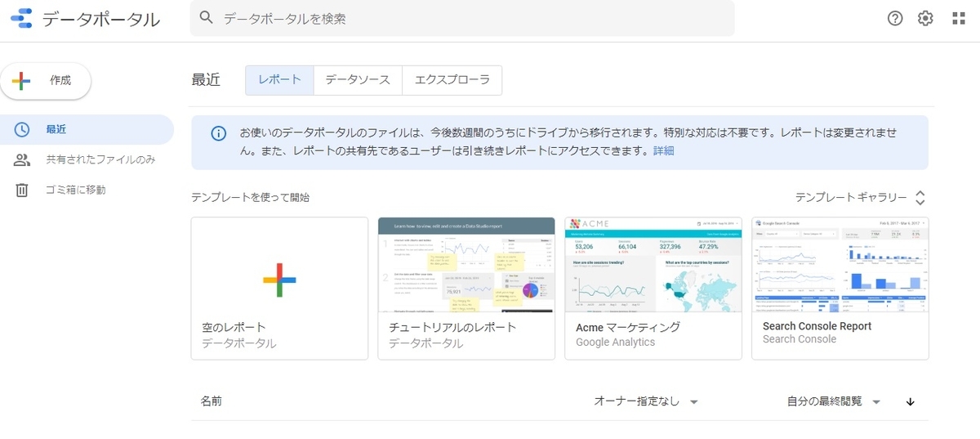The image size is (980, 439).
Task: Click the info icon in the blue notice
Action: tap(218, 133)
